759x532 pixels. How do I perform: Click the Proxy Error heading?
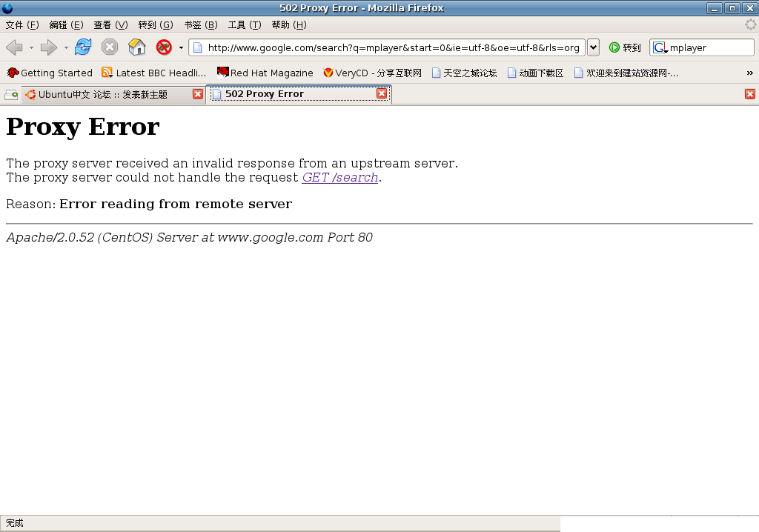83,127
